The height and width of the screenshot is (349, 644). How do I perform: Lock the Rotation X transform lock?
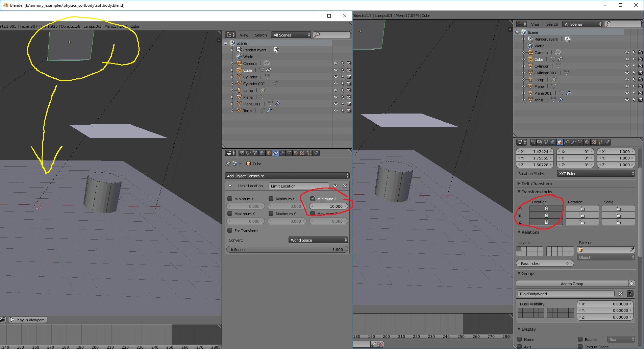(583, 208)
